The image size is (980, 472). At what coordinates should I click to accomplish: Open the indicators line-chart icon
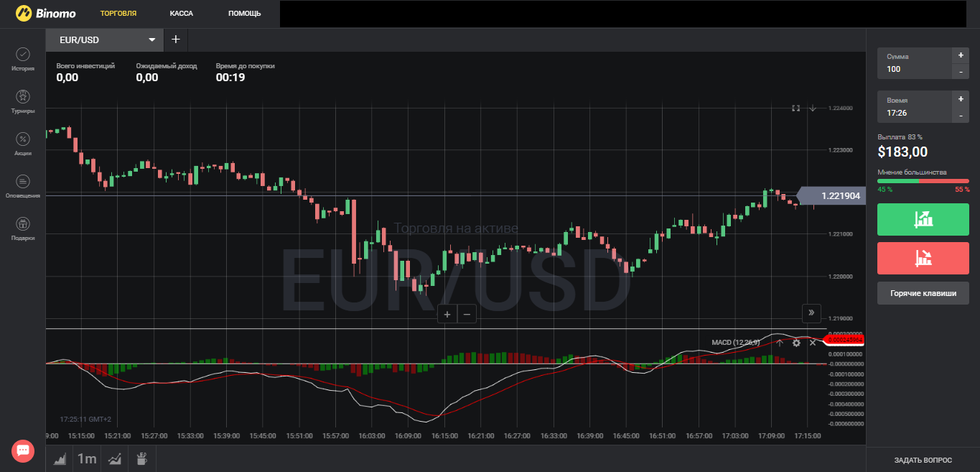[x=114, y=459]
